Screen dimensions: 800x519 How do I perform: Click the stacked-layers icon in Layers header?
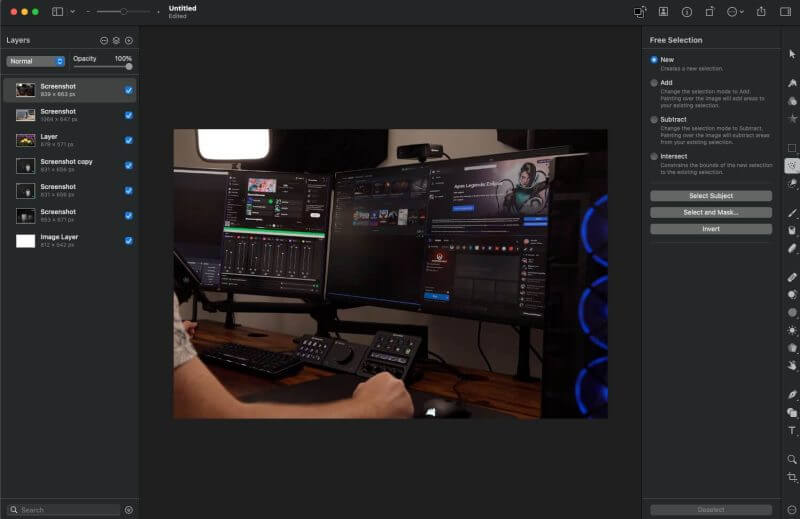(x=116, y=40)
